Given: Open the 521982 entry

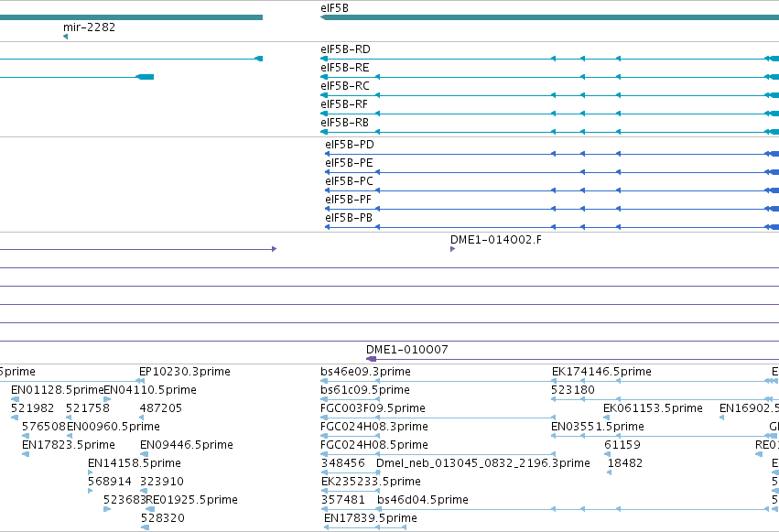Looking at the screenshot, I should tap(32, 408).
